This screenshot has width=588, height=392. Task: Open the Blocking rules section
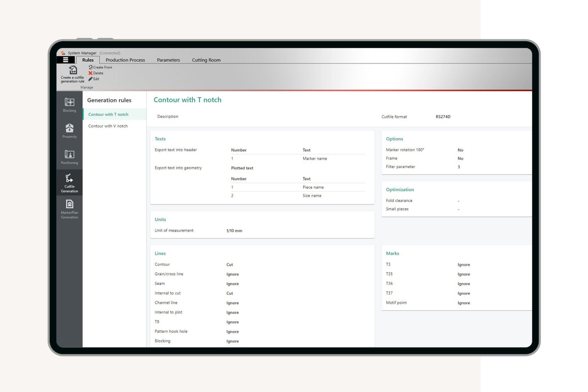[x=69, y=105]
